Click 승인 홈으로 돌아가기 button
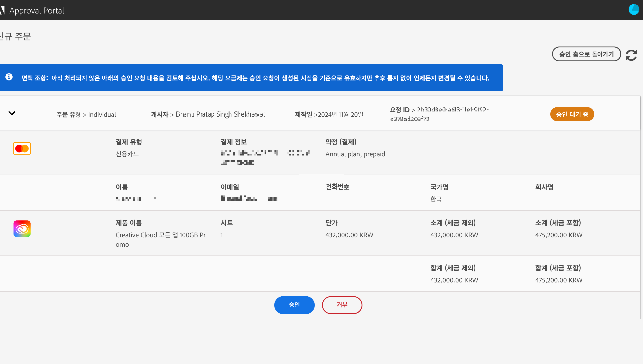This screenshot has height=364, width=643. coord(586,54)
